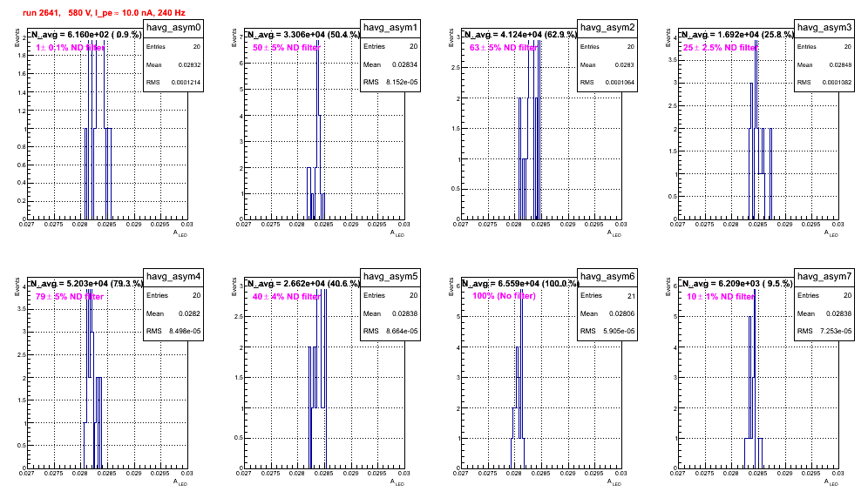The image size is (868, 498).
Task: Click Entries value 21 in havg_asym6
Action: coord(631,296)
